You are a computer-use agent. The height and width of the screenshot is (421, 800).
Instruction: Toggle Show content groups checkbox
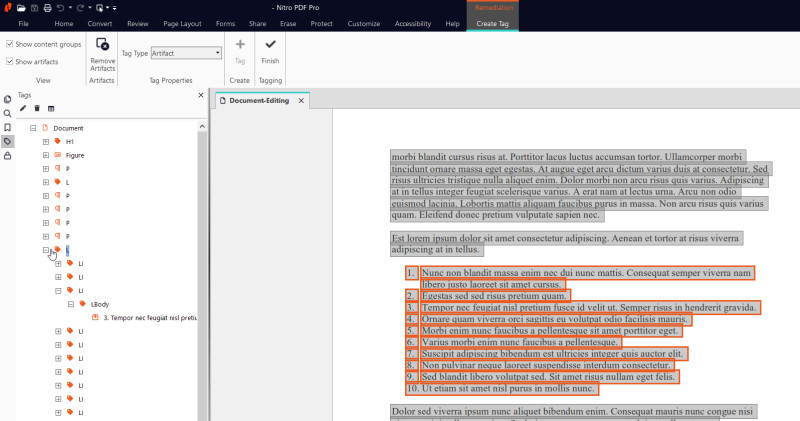[10, 44]
